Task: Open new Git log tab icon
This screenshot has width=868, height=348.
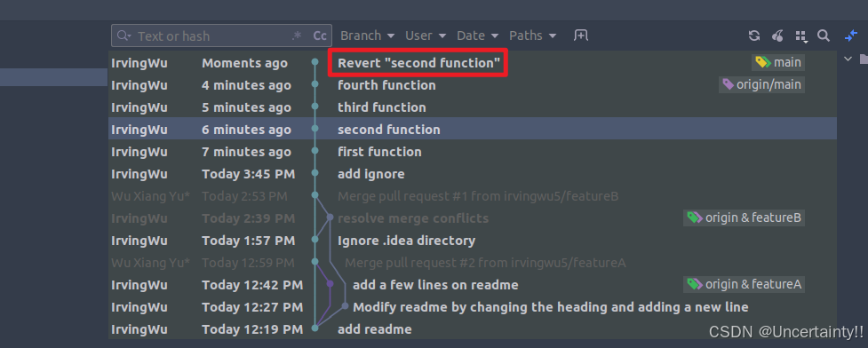Action: pos(581,36)
